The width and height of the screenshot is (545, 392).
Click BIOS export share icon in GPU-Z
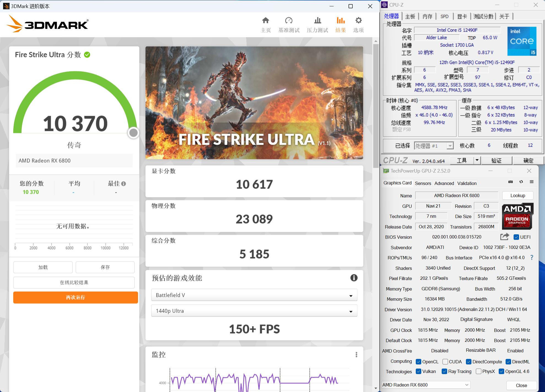tap(504, 237)
